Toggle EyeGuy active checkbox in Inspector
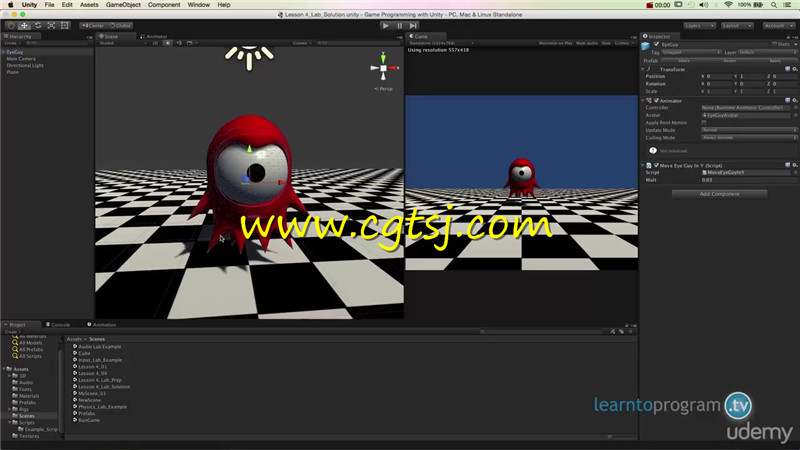The height and width of the screenshot is (450, 800). (657, 44)
